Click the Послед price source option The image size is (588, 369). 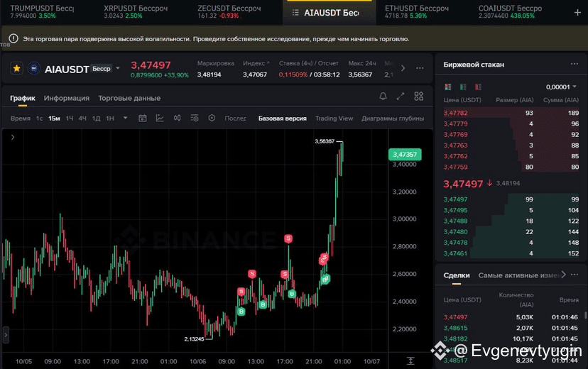click(235, 119)
